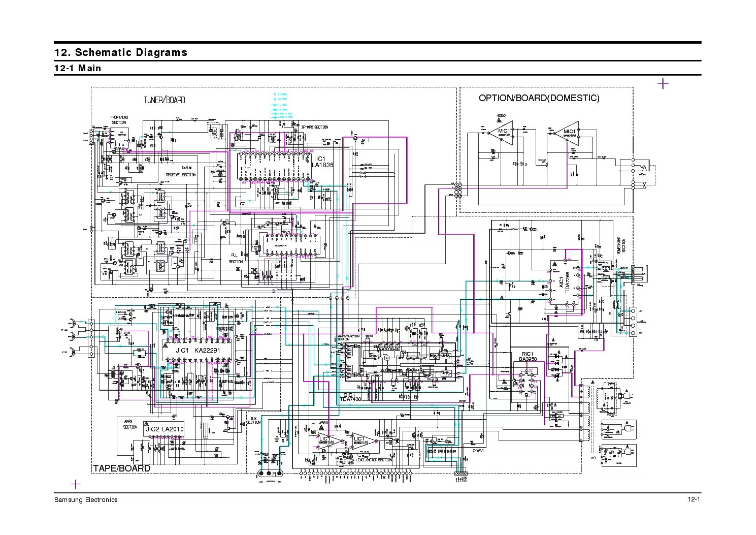Click the VOL/EQ/FUNCTION SECTION label

click(x=348, y=338)
